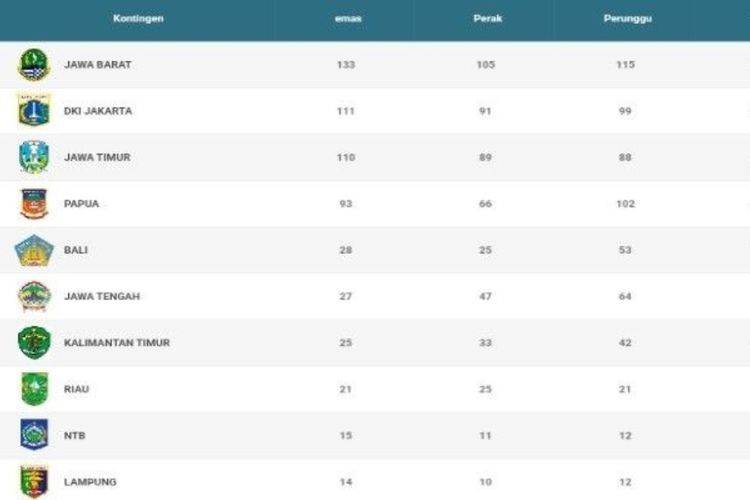Sort by the Kontingen column header
The image size is (750, 500).
[x=138, y=19]
